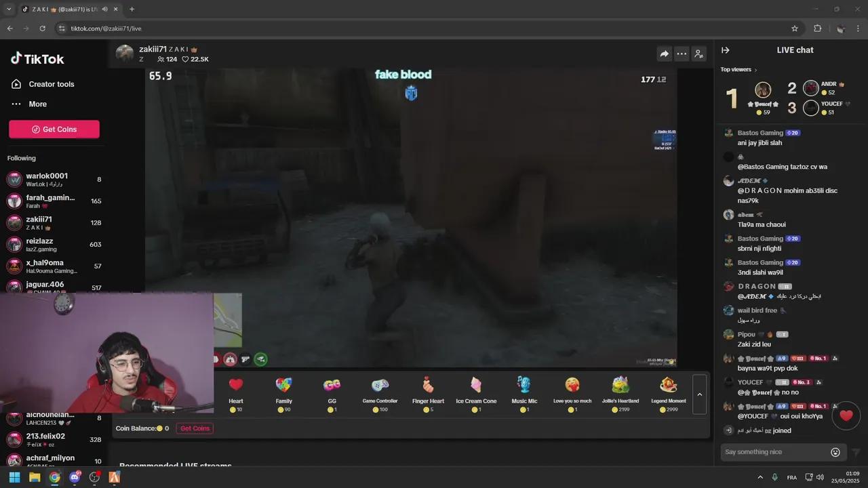The width and height of the screenshot is (868, 488).
Task: Click the streamer zakiii71 avatar
Action: tap(125, 54)
